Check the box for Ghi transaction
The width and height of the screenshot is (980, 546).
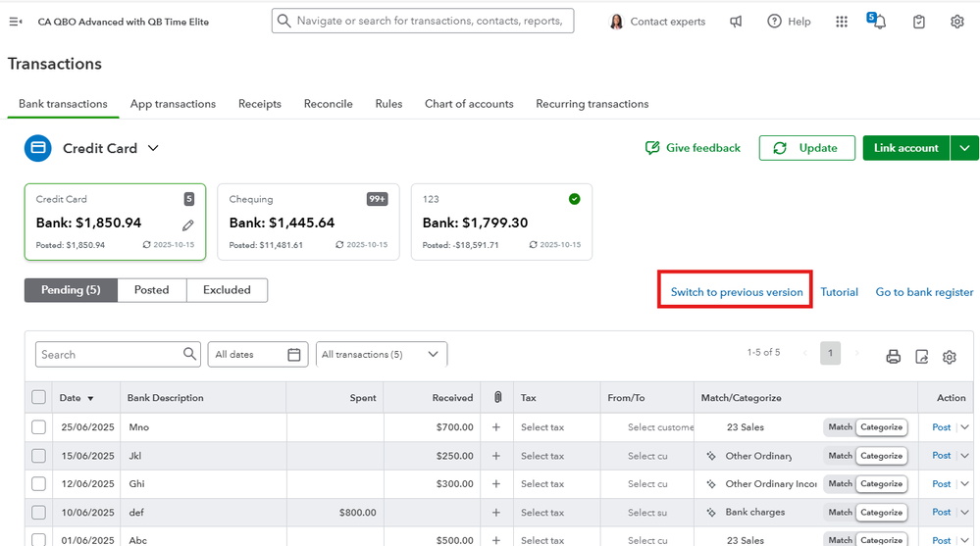38,484
